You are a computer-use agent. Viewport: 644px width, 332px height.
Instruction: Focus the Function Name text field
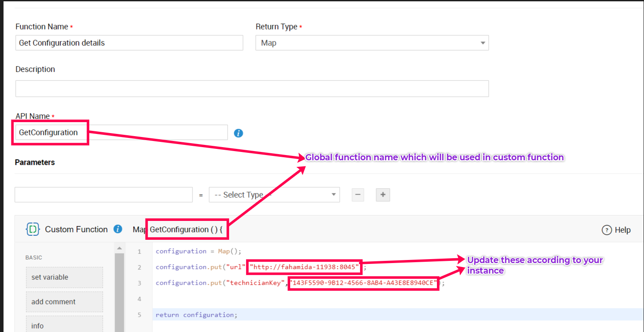click(x=129, y=43)
